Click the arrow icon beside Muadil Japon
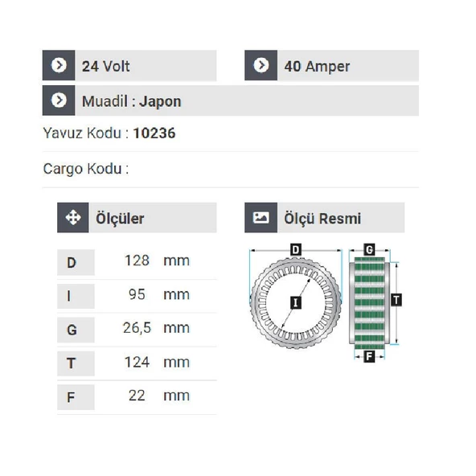 (59, 101)
